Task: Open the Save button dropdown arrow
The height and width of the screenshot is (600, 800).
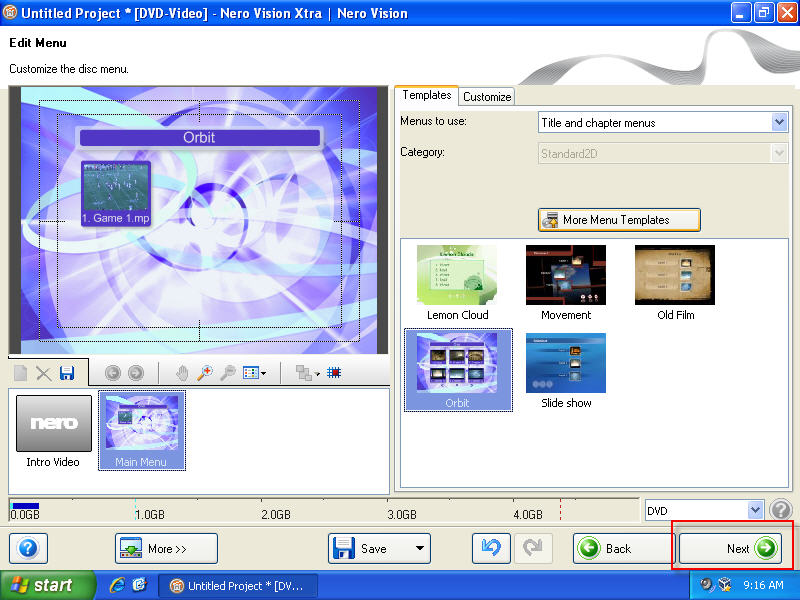Action: pos(419,548)
